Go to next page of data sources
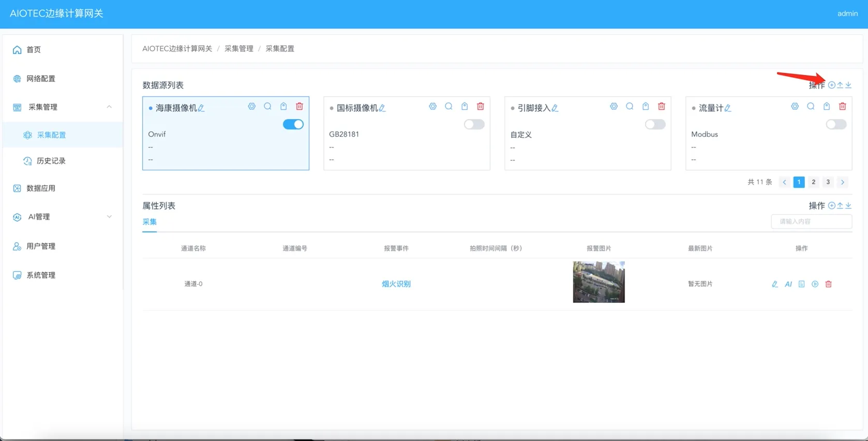Screen dimensions: 868x441 843,182
